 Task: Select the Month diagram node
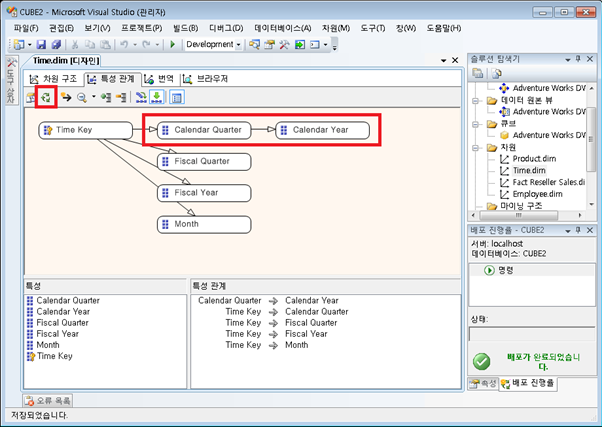204,224
